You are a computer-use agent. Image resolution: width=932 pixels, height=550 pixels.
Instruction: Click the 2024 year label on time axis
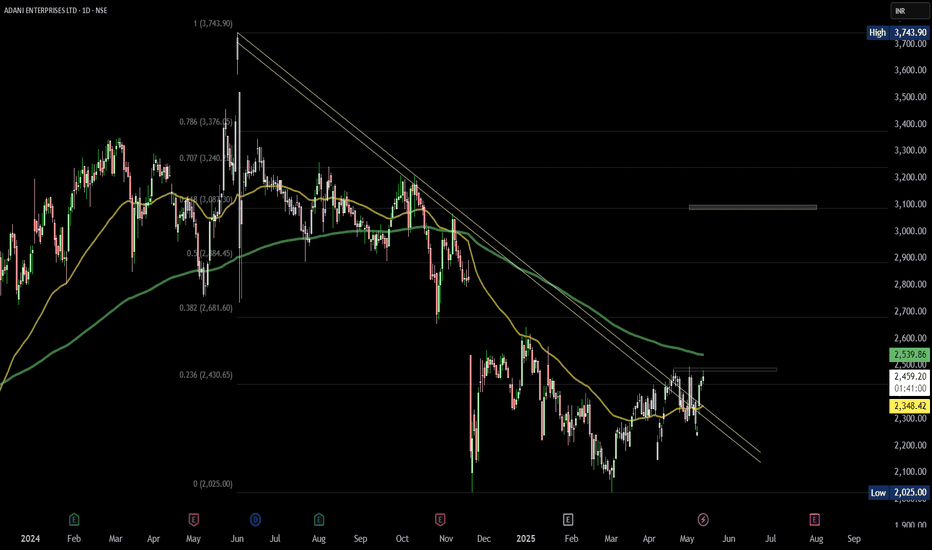pyautogui.click(x=30, y=539)
